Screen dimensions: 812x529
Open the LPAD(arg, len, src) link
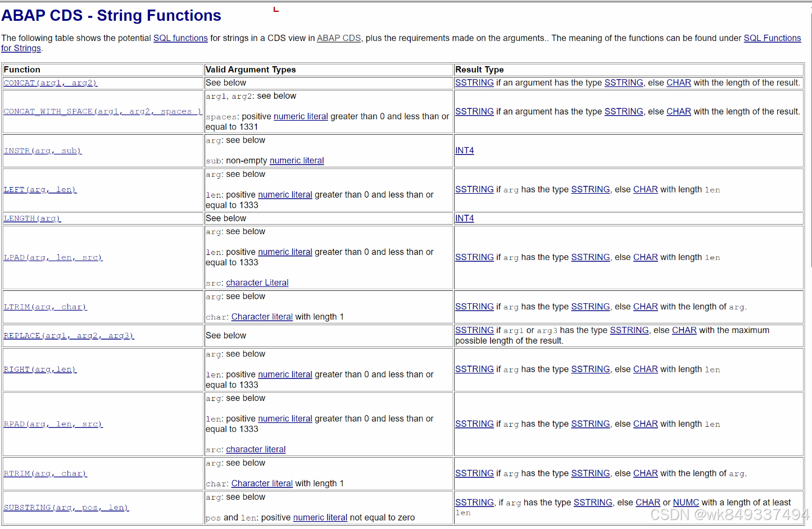53,258
